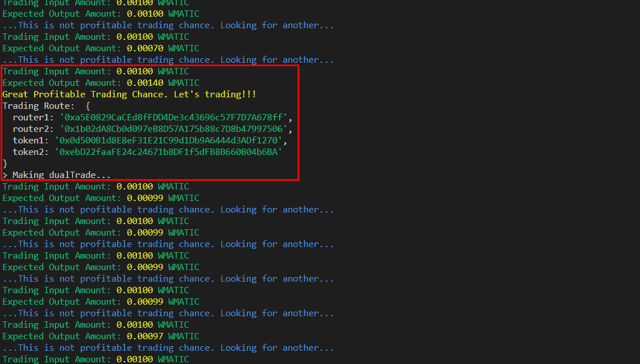Screen dimensions: 640x364
Task: Click the 'Trading Route: {' line
Action: 46,106
